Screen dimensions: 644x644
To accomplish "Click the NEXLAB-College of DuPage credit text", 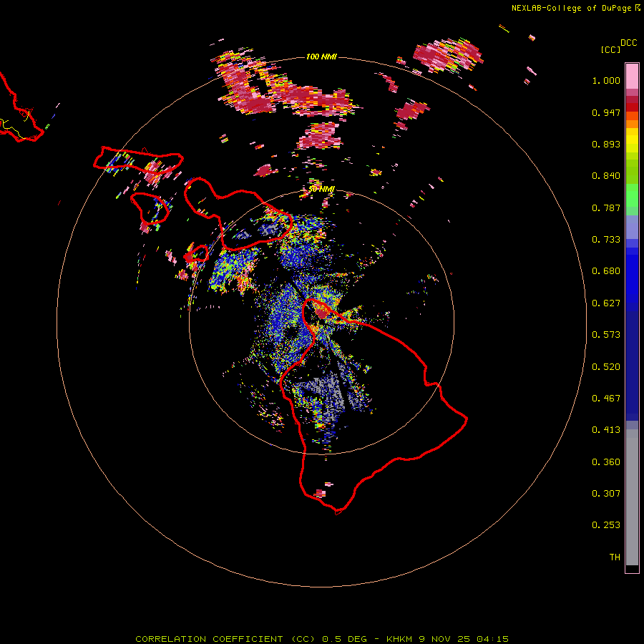I will (571, 8).
